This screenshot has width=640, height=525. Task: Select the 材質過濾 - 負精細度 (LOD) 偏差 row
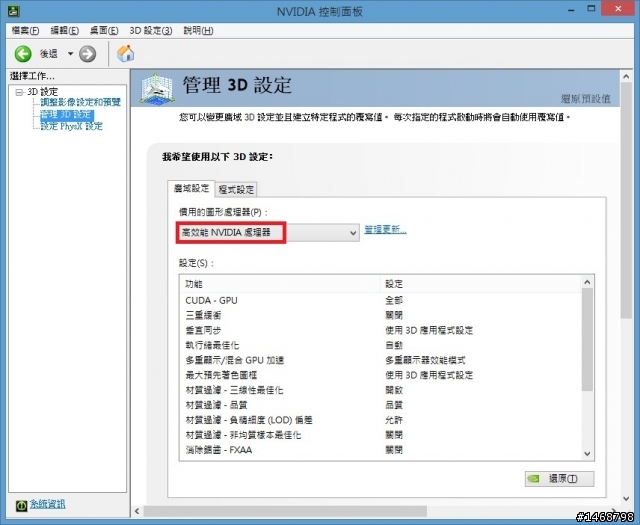click(x=380, y=420)
